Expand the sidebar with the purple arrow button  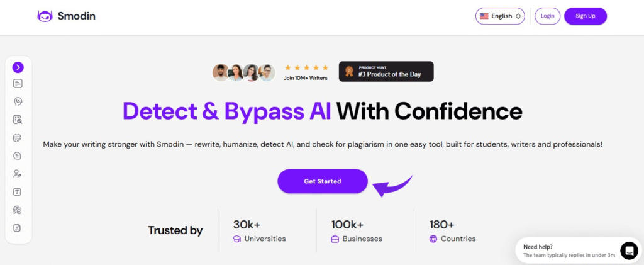pos(18,67)
